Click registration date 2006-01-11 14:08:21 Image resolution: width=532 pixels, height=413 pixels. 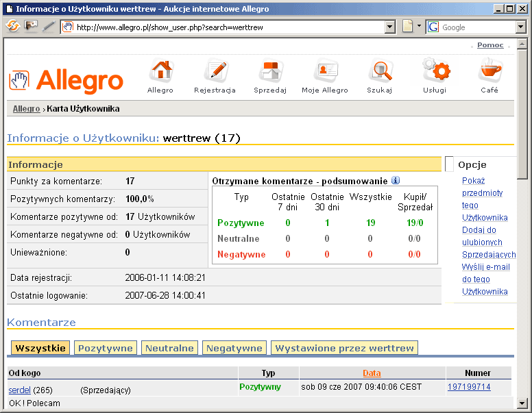(x=165, y=277)
